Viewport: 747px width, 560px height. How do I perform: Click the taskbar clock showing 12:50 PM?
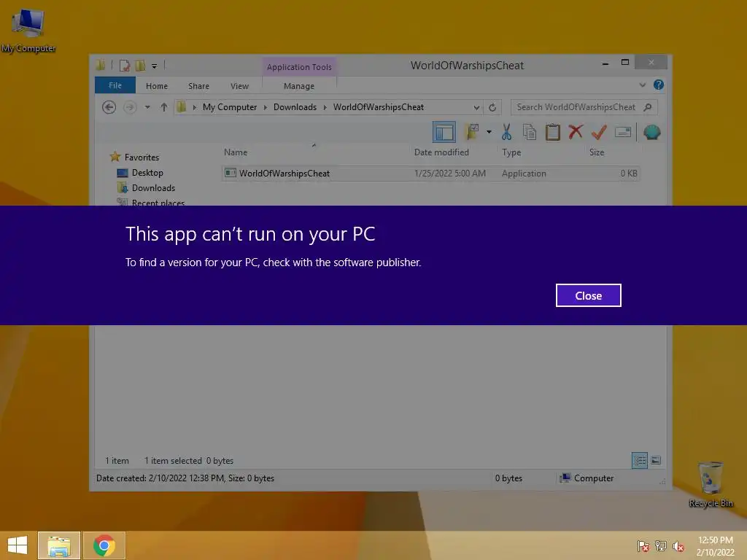click(x=715, y=545)
